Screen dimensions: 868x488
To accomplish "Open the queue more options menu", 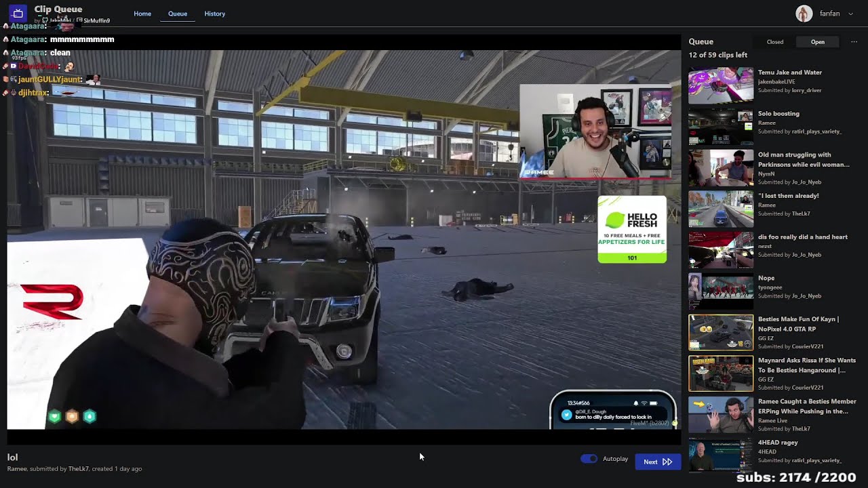I will [x=854, y=42].
